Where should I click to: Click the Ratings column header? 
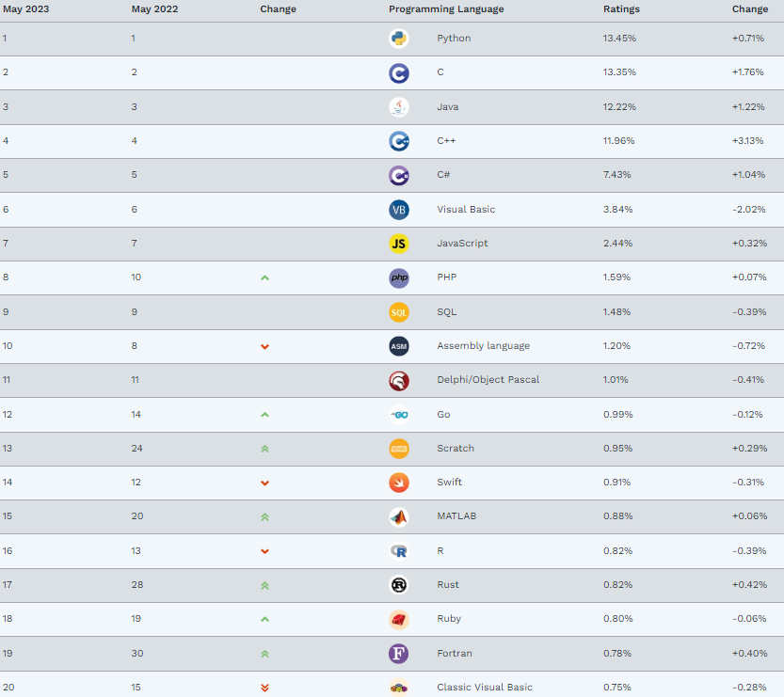[621, 9]
